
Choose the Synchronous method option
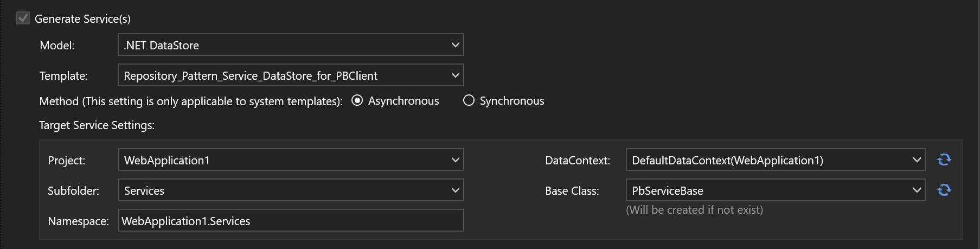coord(469,101)
